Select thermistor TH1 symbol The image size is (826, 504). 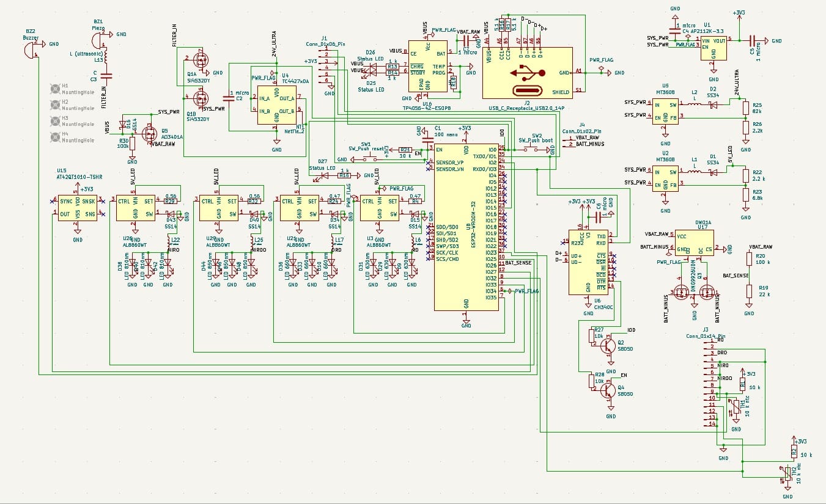[x=737, y=406]
